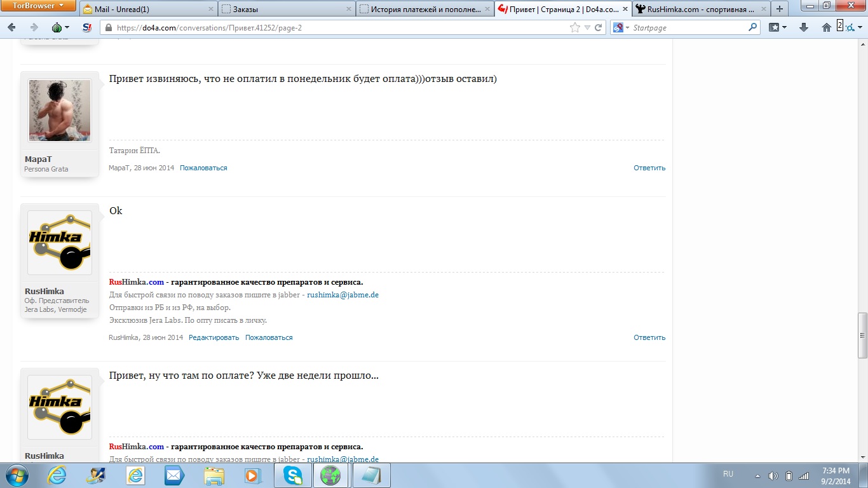The width and height of the screenshot is (868, 488).
Task: Bookmark this page with the star icon
Action: (574, 27)
